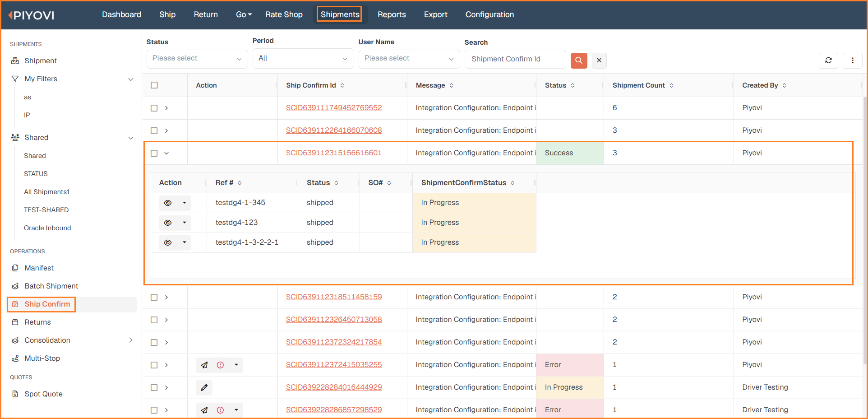The image size is (868, 419).
Task: View shipment testdg4-1-3-2-2-1 with the eye icon
Action: 168,242
